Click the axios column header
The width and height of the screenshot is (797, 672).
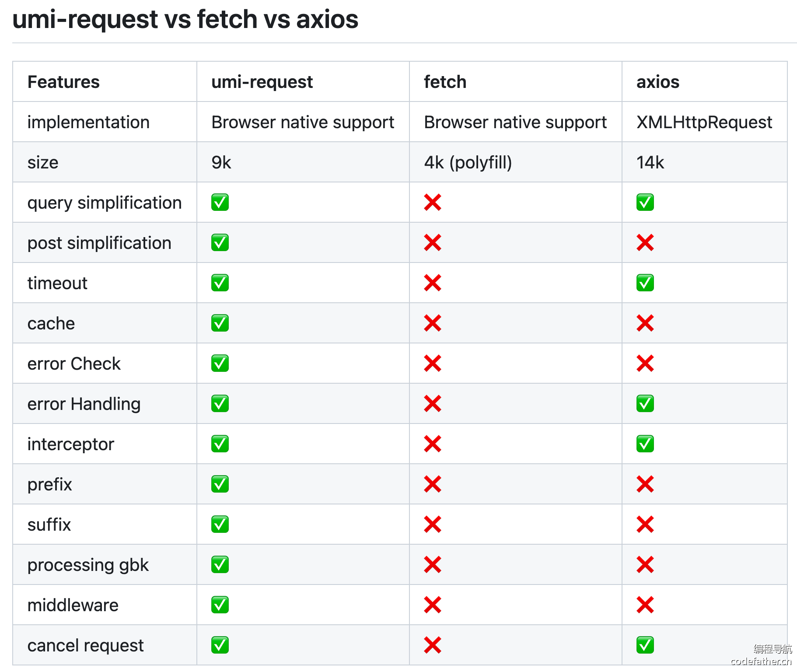658,82
